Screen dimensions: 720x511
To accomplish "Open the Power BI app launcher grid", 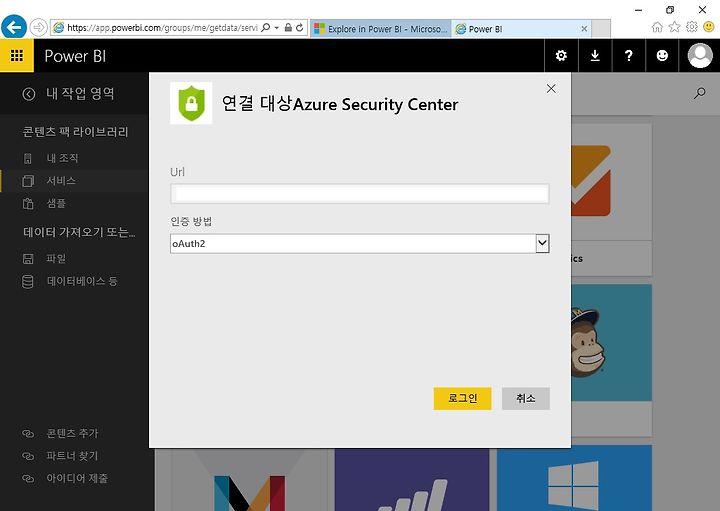I will (x=17, y=56).
